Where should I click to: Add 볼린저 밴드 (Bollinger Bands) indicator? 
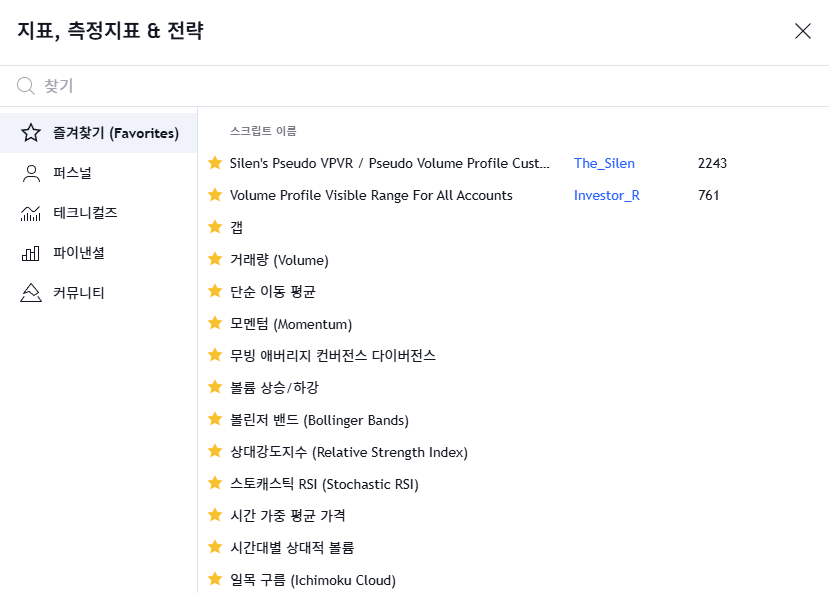pyautogui.click(x=319, y=420)
